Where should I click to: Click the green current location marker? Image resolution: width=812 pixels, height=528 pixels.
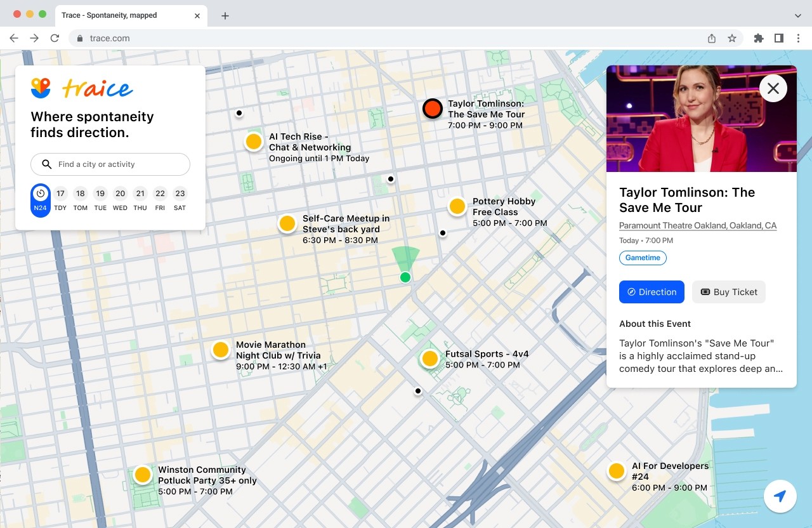[x=405, y=277]
